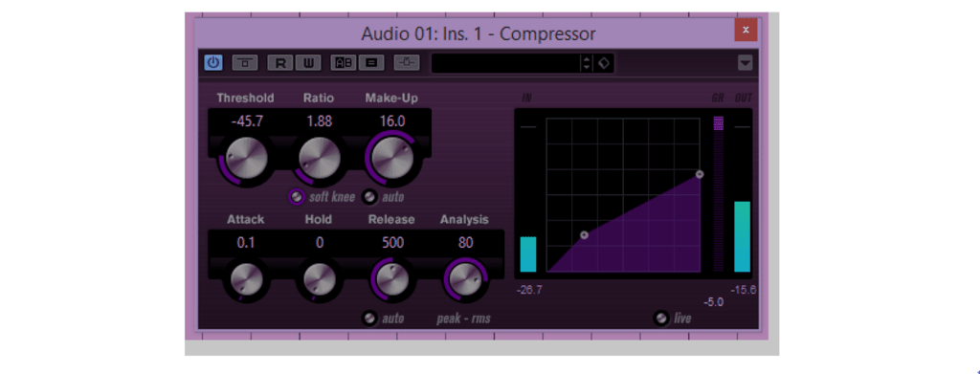Select the Threshold value -45.7
The image size is (980, 374).
click(247, 121)
